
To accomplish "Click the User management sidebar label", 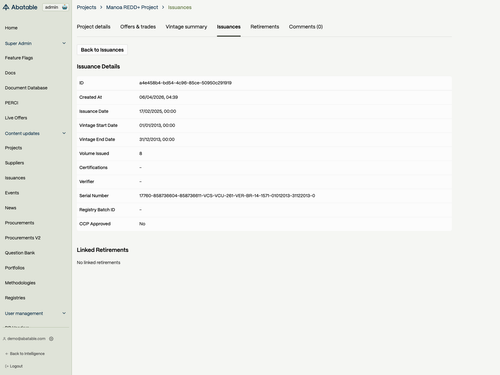I will point(24,313).
